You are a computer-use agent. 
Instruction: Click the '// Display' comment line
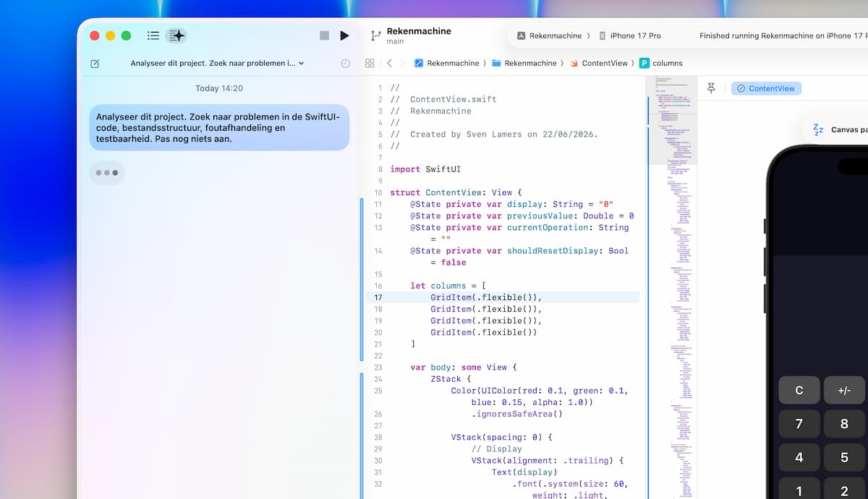tap(496, 448)
